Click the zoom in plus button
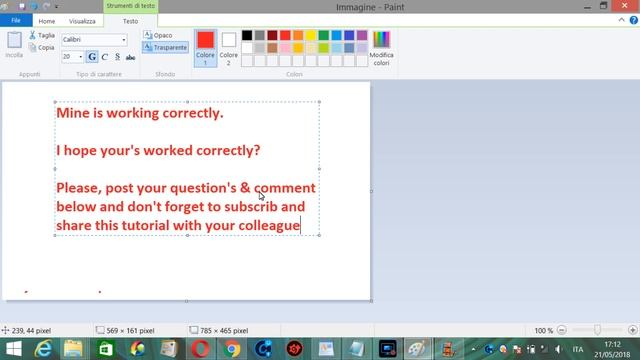 coord(633,330)
